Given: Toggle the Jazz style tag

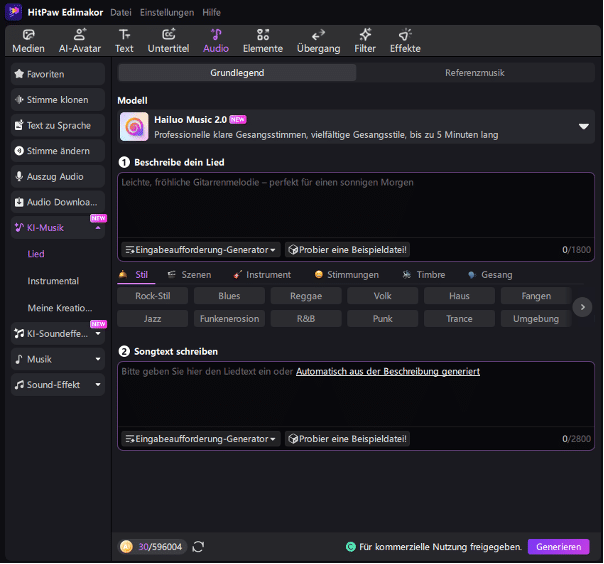Looking at the screenshot, I should (153, 319).
